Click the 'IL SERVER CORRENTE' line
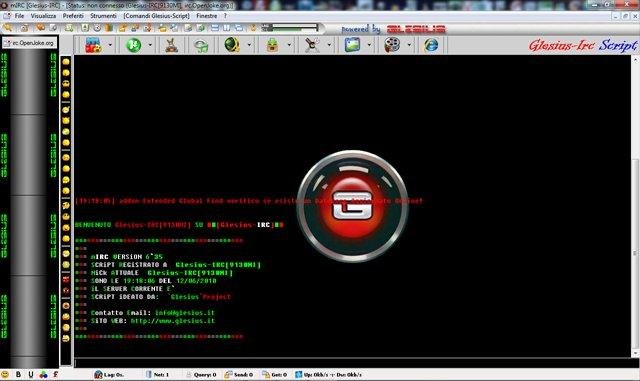640x381 pixels. [x=133, y=289]
